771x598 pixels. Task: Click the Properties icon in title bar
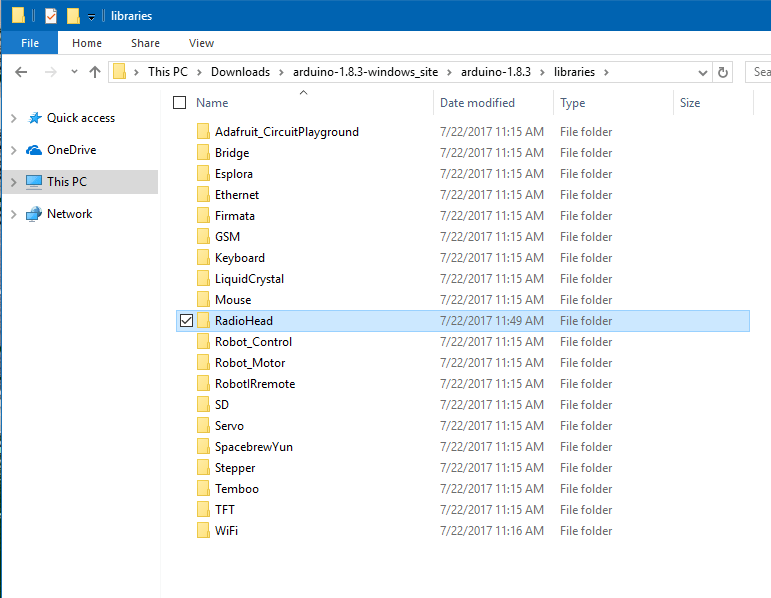[51, 16]
